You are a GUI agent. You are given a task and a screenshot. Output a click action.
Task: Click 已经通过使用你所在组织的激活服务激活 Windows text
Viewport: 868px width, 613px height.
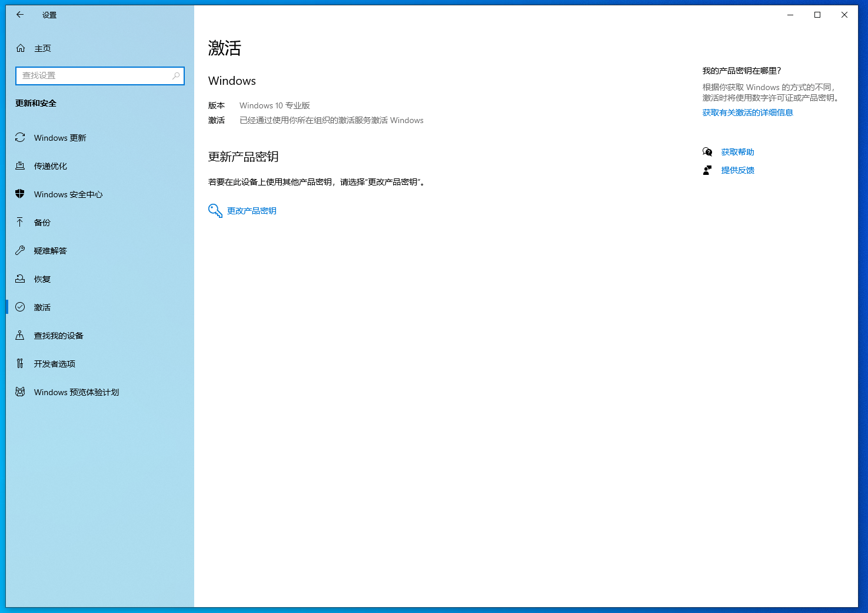pyautogui.click(x=331, y=120)
